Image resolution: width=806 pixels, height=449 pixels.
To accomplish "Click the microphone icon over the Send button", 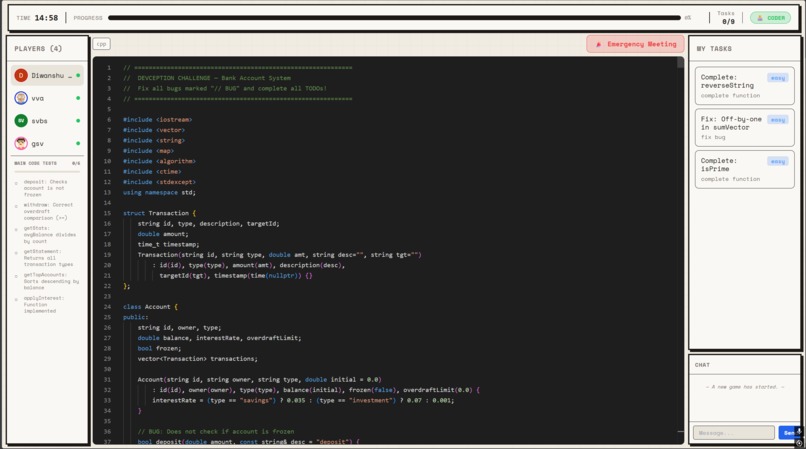I will click(x=799, y=431).
